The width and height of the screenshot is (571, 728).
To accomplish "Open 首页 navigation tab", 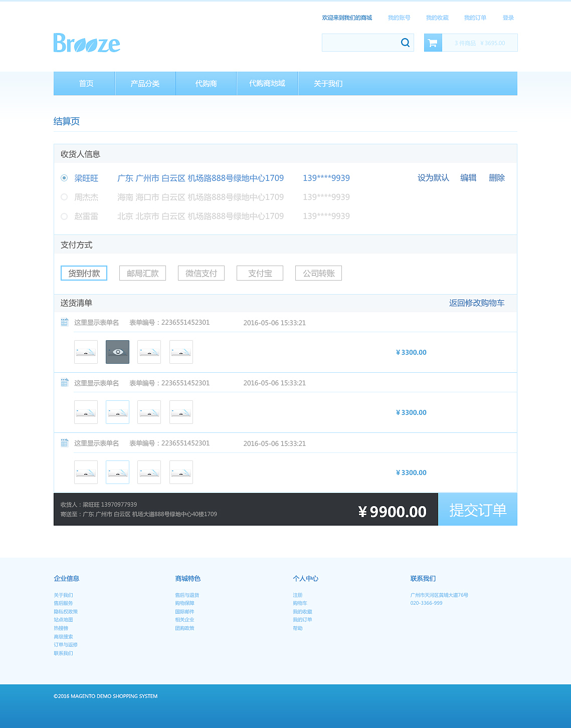I will tap(84, 83).
